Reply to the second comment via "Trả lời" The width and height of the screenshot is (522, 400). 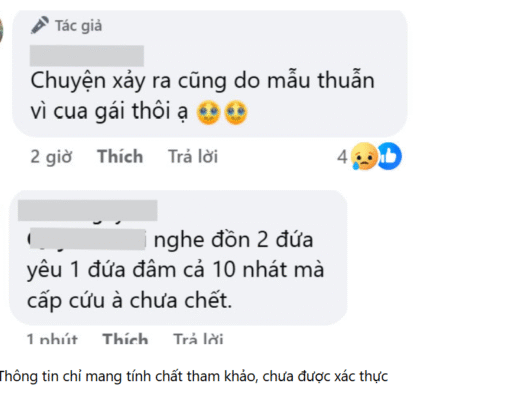198,338
